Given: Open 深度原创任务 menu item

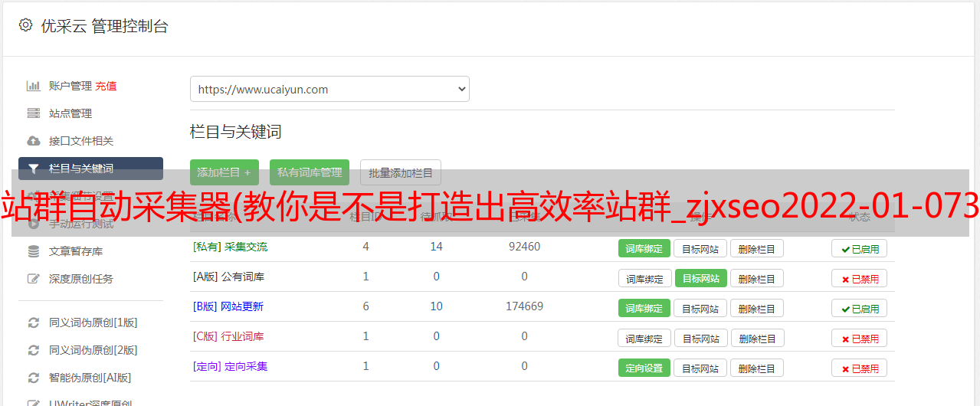Looking at the screenshot, I should [x=81, y=279].
